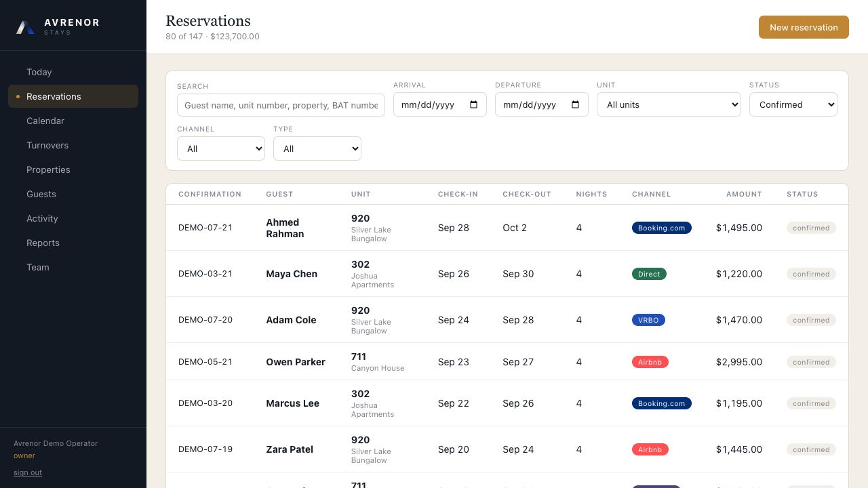Open Activity from the sidebar
Screen dimensions: 868x488
point(73,218)
